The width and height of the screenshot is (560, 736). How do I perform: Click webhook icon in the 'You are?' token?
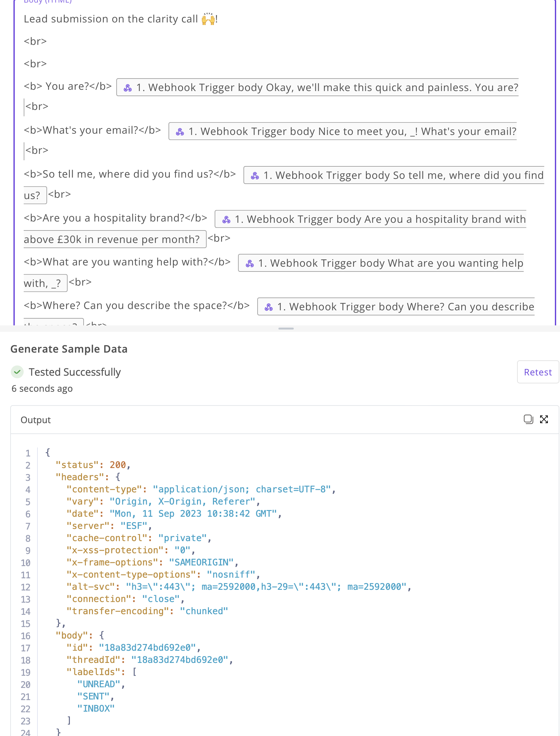(x=128, y=88)
